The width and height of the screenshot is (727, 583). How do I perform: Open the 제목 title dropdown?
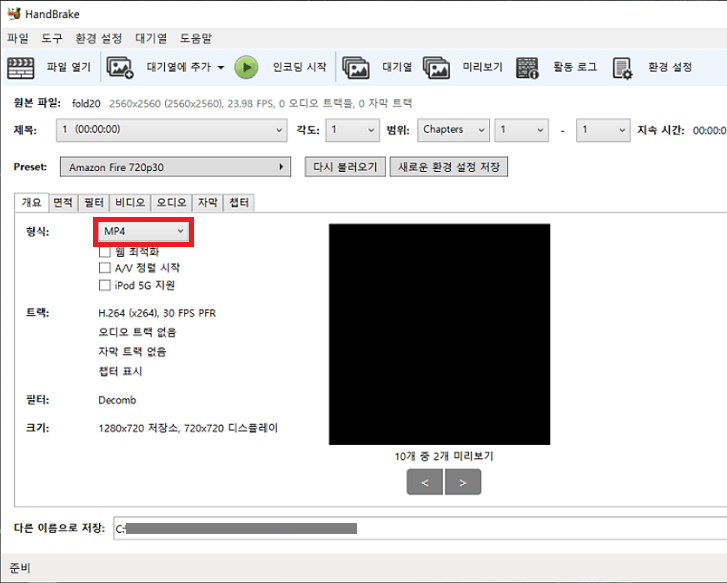[172, 130]
